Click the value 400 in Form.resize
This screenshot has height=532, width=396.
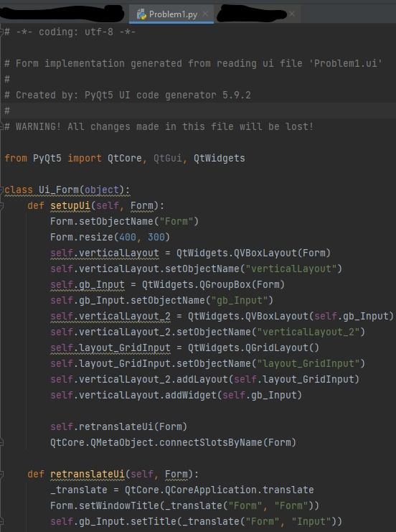(127, 237)
